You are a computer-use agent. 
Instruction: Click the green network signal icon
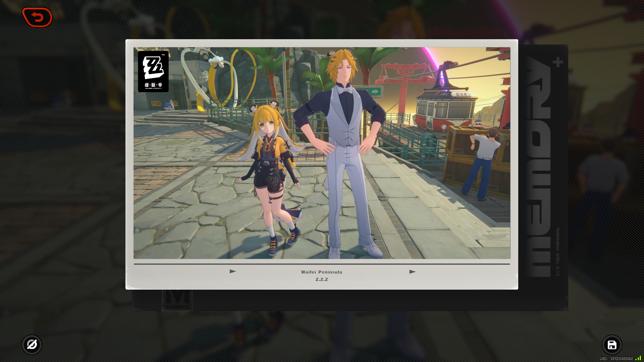(x=638, y=358)
